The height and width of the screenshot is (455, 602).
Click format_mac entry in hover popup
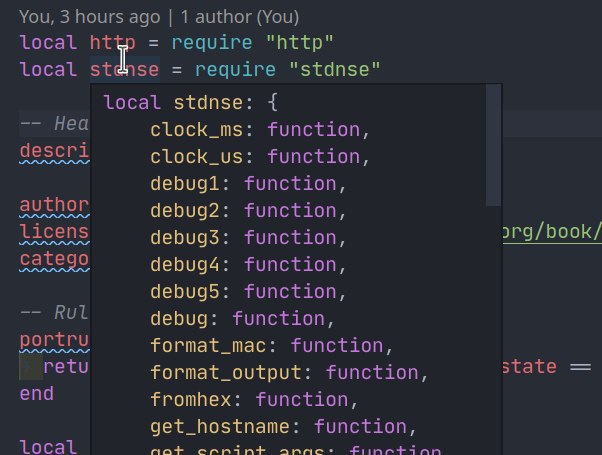coord(272,346)
